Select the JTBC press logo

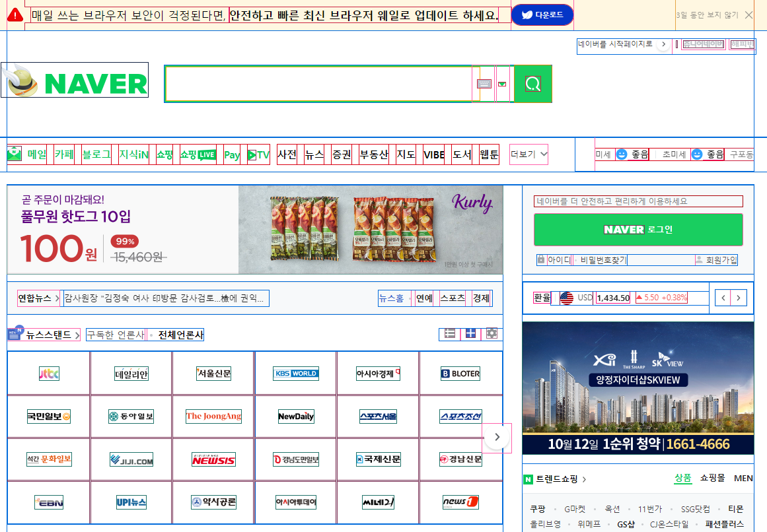pos(49,373)
